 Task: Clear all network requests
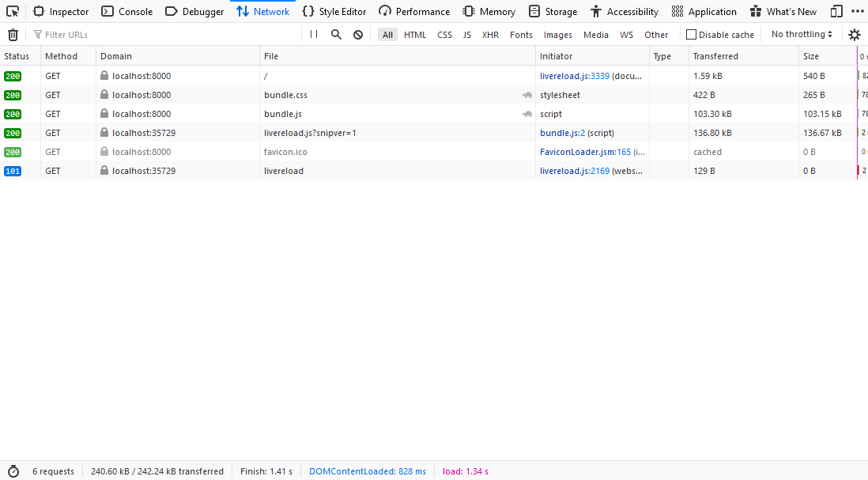(12, 34)
